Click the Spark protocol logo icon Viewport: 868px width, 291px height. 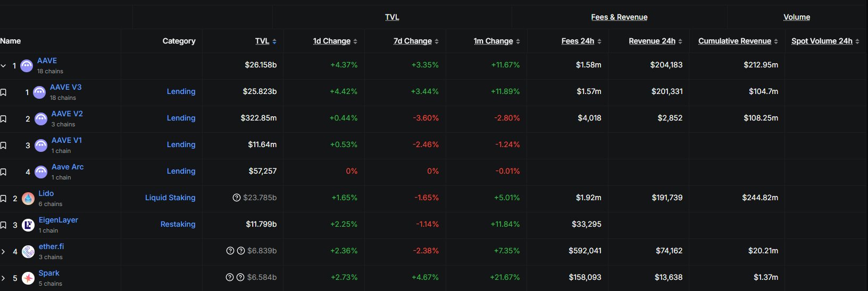coord(28,278)
